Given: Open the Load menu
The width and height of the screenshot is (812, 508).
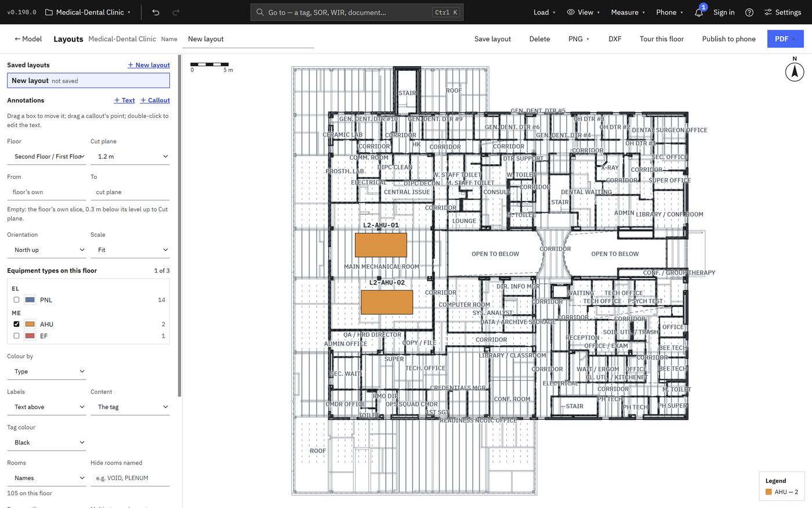Looking at the screenshot, I should click(x=544, y=12).
